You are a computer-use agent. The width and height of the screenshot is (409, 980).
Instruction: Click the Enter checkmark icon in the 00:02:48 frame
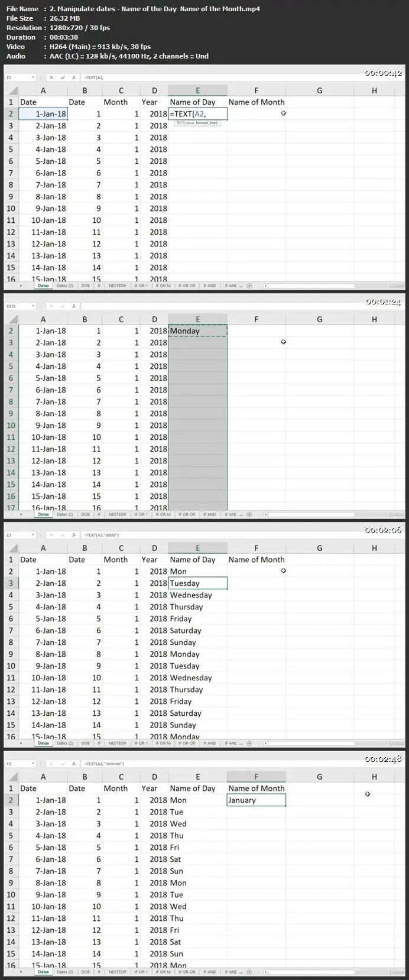pyautogui.click(x=63, y=764)
